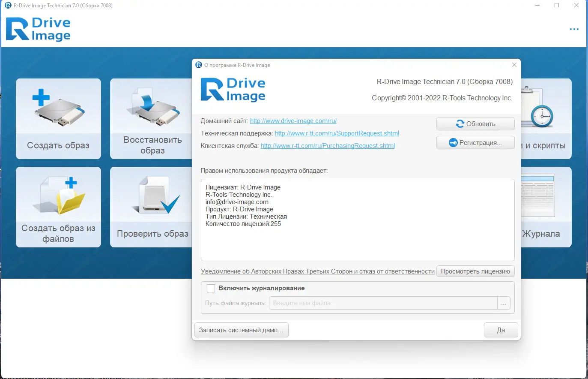The height and width of the screenshot is (379, 588).
Task: Click the R-Drive Image logo in dialog
Action: pyautogui.click(x=233, y=89)
